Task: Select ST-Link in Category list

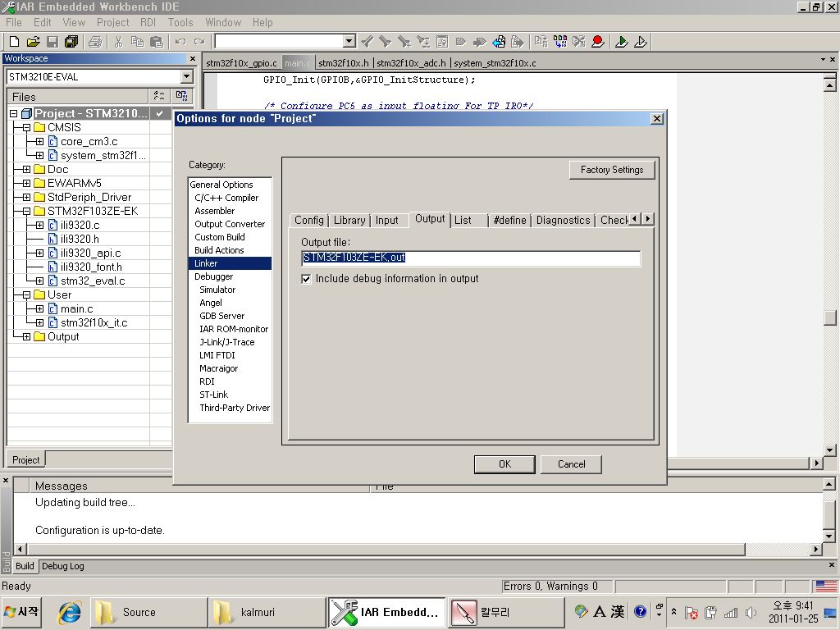Action: click(214, 395)
